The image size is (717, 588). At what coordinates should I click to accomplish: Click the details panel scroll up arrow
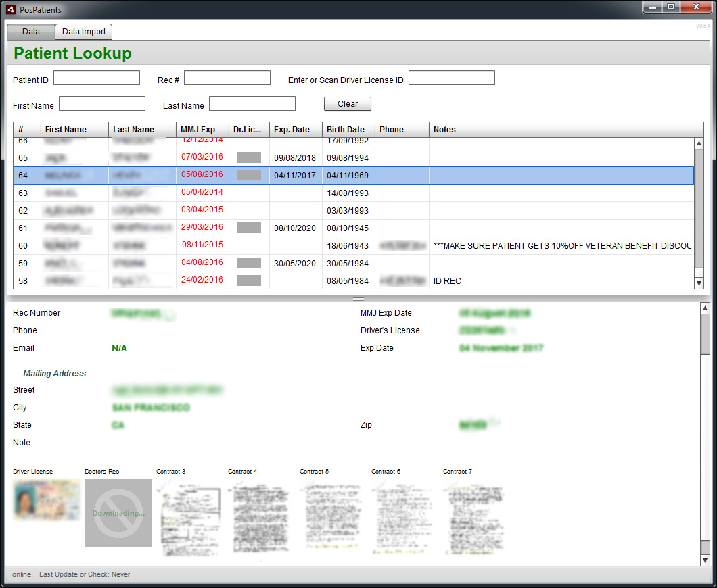tap(704, 308)
